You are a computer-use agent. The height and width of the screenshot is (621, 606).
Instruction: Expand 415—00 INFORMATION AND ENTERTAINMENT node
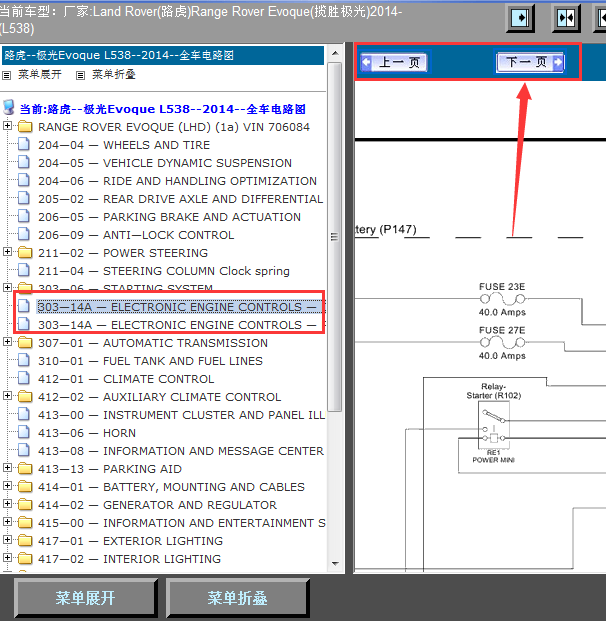(x=7, y=521)
